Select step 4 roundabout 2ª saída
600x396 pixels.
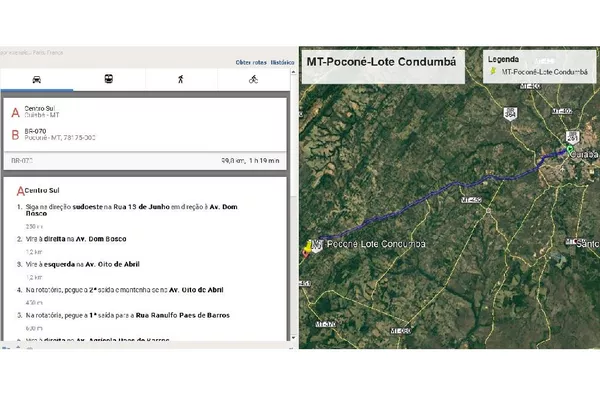(x=120, y=290)
